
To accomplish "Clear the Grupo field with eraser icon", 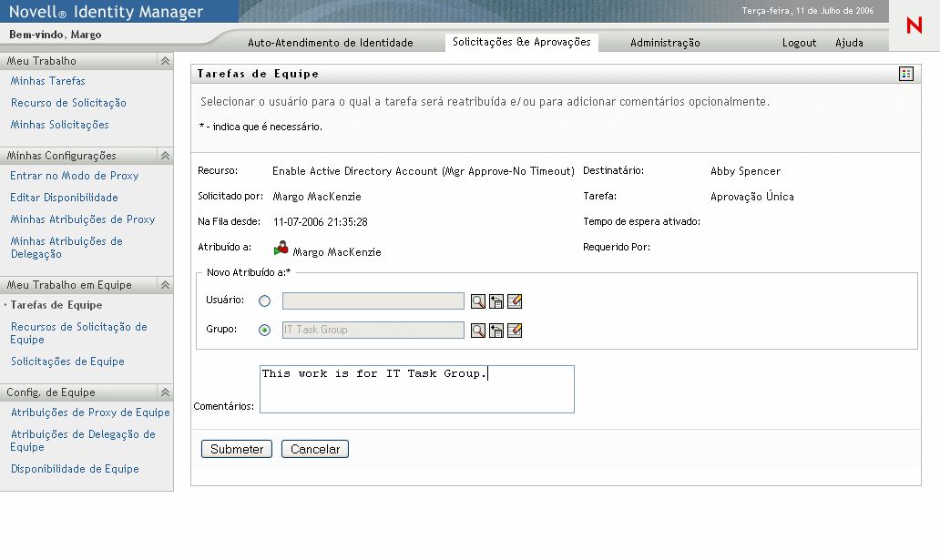I will coord(515,330).
